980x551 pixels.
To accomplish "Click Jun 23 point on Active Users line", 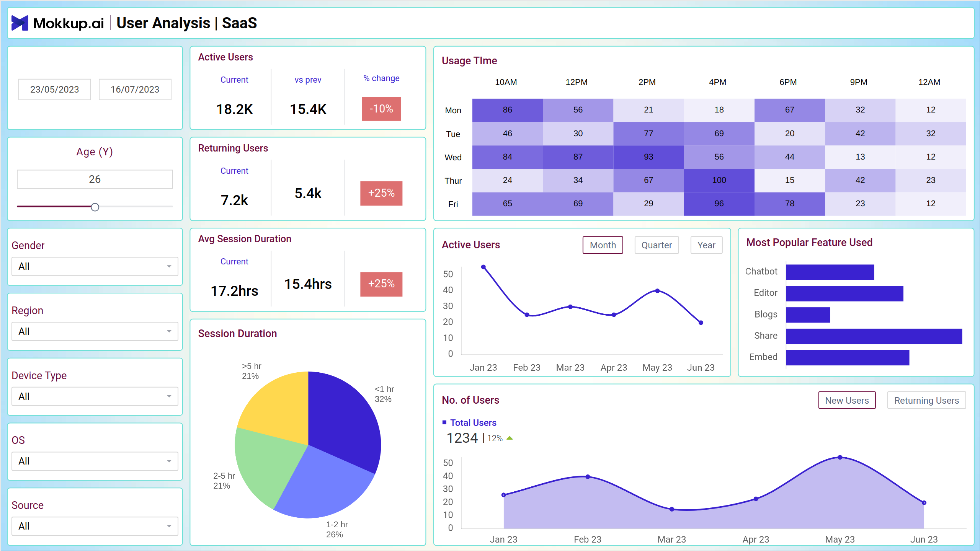I will 701,323.
